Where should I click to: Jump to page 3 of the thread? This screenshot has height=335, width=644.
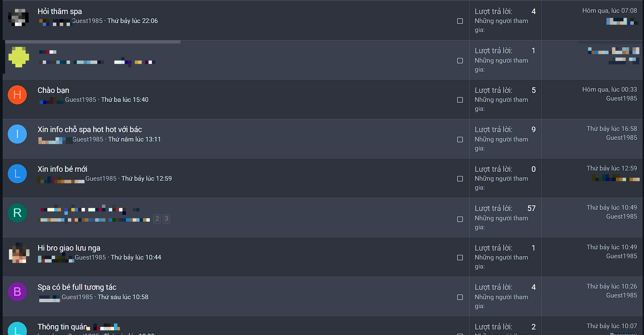(166, 219)
